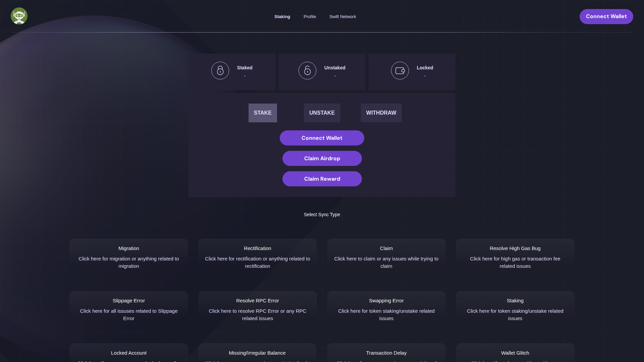Choose the Transaction Delay card
Image resolution: width=644 pixels, height=362 pixels.
coord(386,353)
